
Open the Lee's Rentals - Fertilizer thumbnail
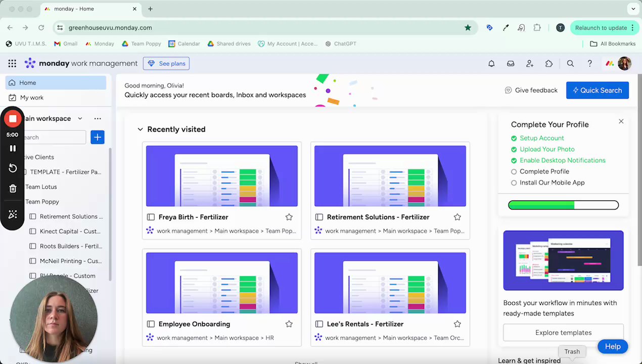[x=390, y=283]
